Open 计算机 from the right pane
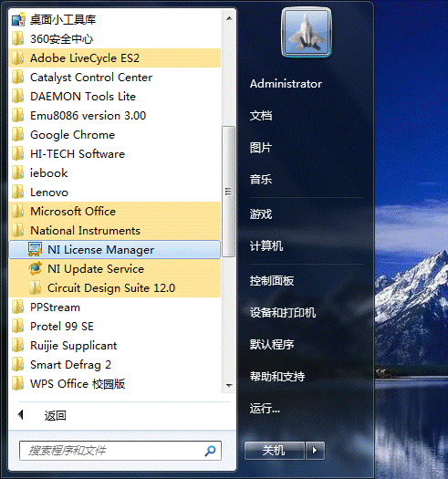This screenshot has width=448, height=479. click(x=266, y=246)
